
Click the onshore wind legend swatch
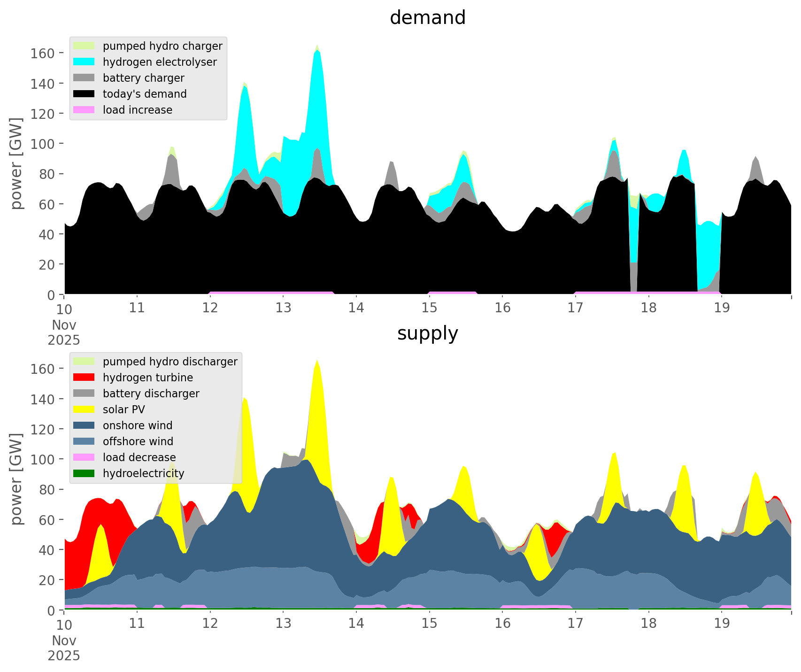tap(84, 425)
